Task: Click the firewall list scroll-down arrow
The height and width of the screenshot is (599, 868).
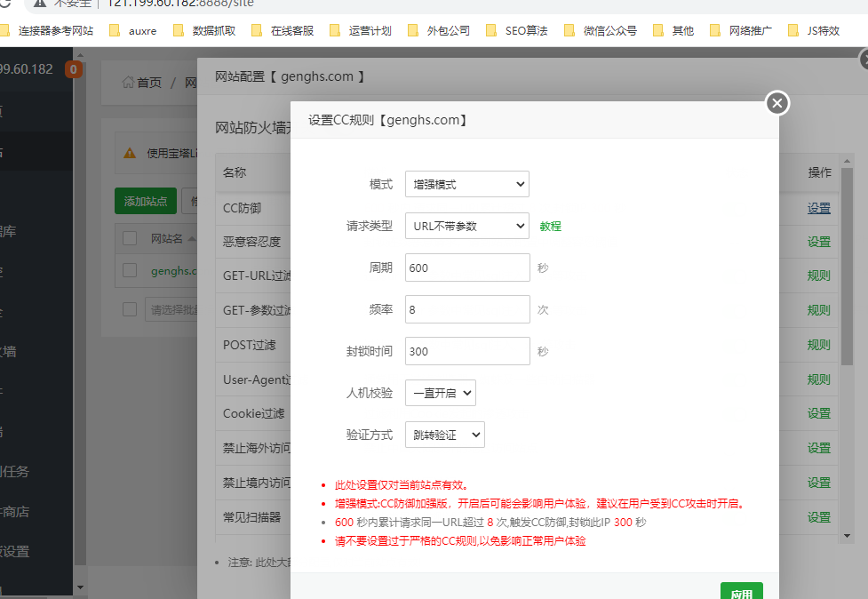Action: click(x=847, y=536)
